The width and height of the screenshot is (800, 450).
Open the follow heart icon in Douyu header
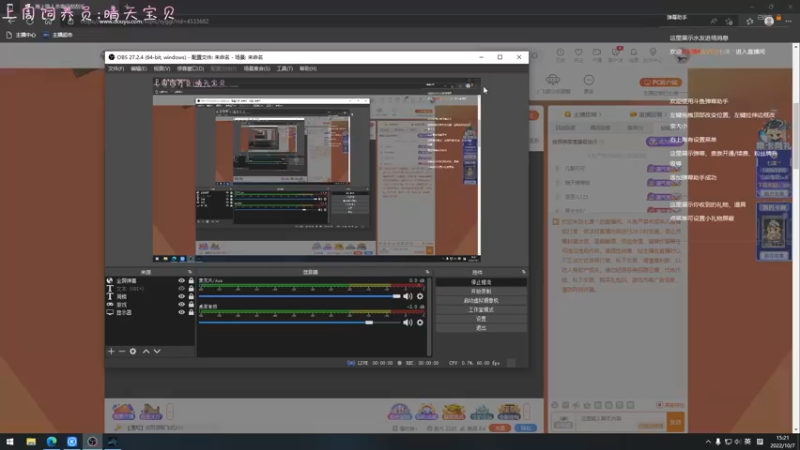pos(579,54)
